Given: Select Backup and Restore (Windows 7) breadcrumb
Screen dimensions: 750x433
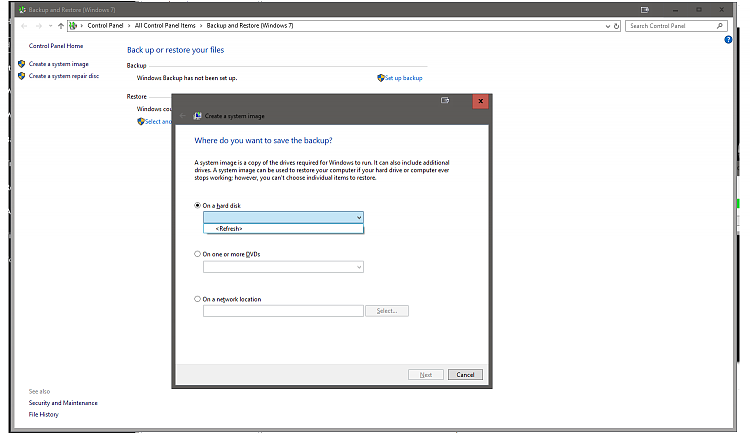Looking at the screenshot, I should click(x=250, y=26).
